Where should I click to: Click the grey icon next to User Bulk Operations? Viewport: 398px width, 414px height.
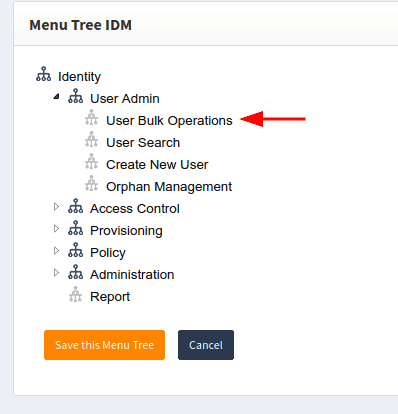(92, 118)
